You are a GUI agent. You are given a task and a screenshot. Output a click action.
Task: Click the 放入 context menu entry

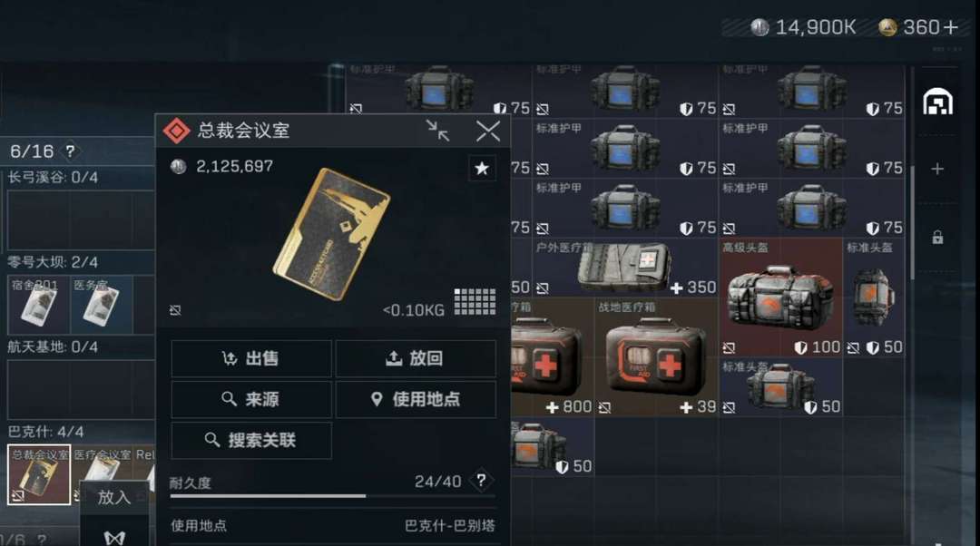click(x=113, y=498)
